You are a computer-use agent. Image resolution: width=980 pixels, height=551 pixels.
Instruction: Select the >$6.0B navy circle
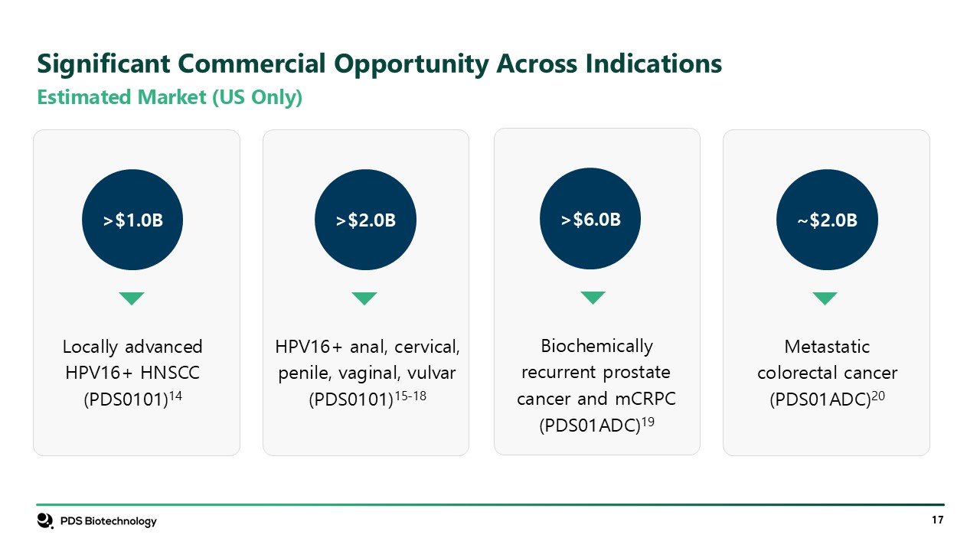point(591,220)
